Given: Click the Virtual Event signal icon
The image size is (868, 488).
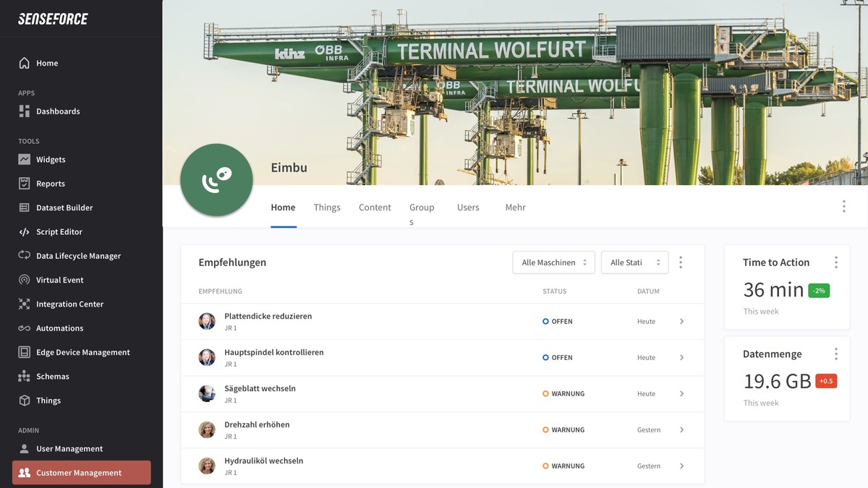Looking at the screenshot, I should pos(24,280).
